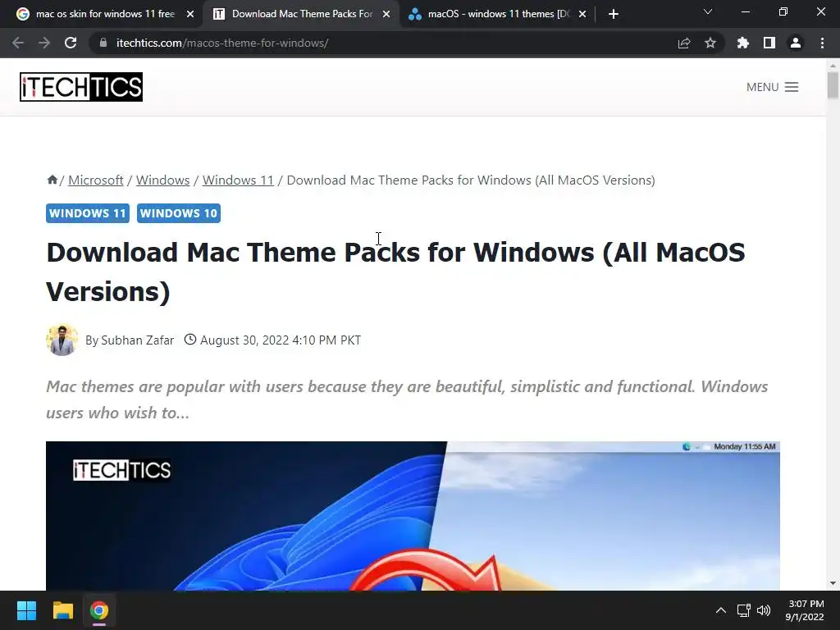Click the article title heading
840x630 pixels.
pyautogui.click(x=395, y=272)
